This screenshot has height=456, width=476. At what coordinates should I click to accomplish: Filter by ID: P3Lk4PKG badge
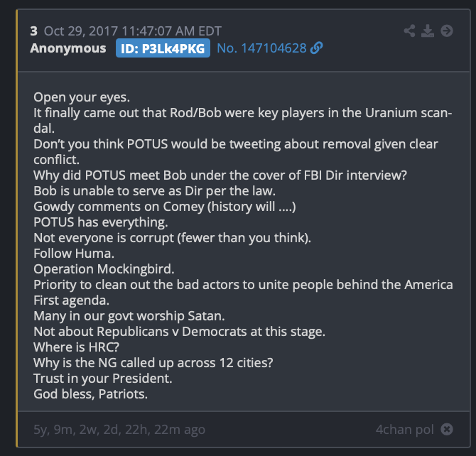163,48
